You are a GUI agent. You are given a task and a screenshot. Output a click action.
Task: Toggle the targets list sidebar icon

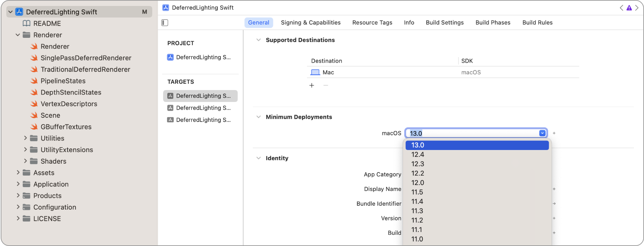point(165,23)
